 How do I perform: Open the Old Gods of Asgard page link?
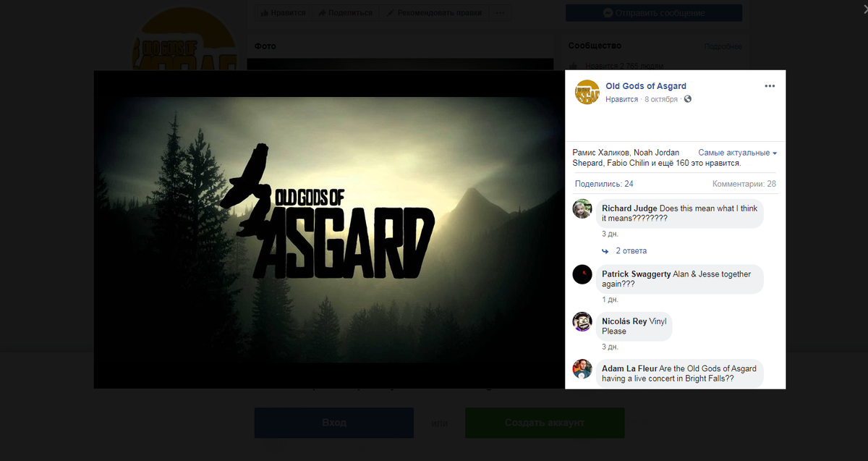[x=646, y=86]
